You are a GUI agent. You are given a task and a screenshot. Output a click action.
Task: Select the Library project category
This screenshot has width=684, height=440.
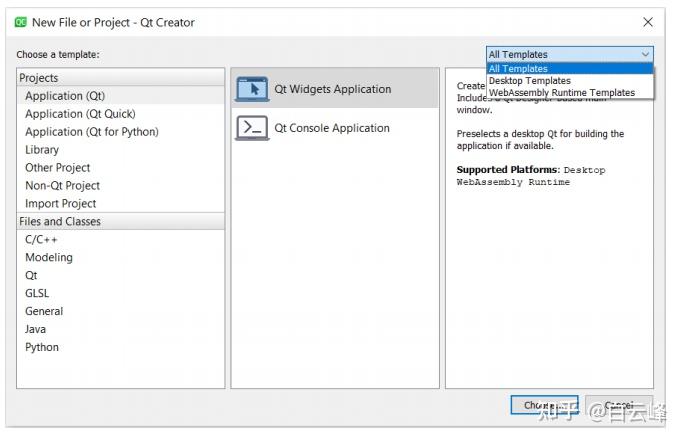click(42, 150)
